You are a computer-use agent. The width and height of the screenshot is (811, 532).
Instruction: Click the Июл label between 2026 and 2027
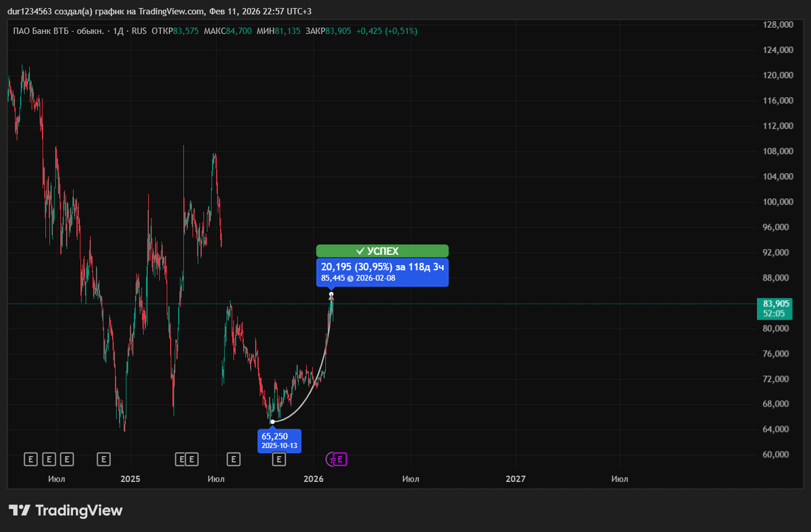click(x=410, y=479)
